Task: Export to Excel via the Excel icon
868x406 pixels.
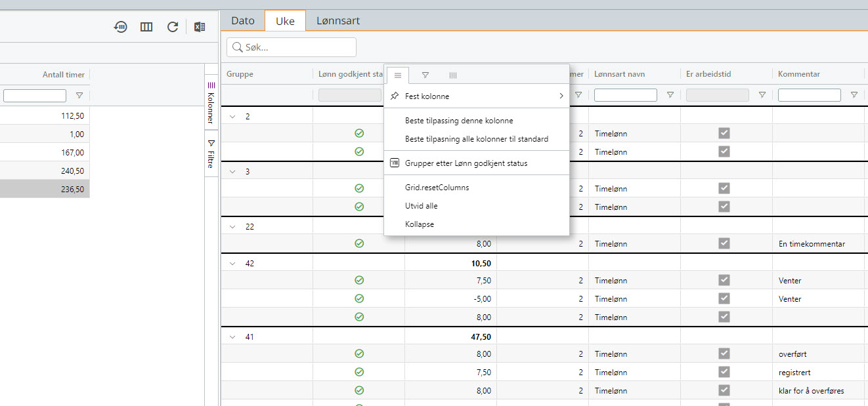Action: (200, 27)
